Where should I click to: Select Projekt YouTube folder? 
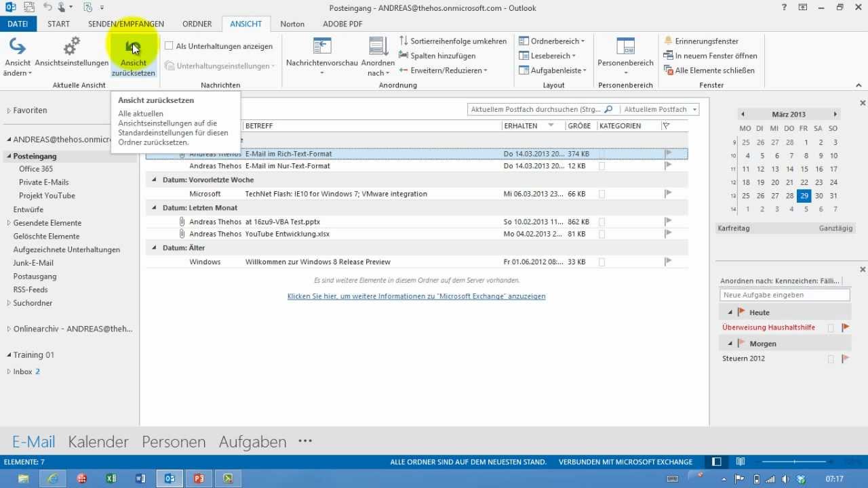(x=47, y=196)
